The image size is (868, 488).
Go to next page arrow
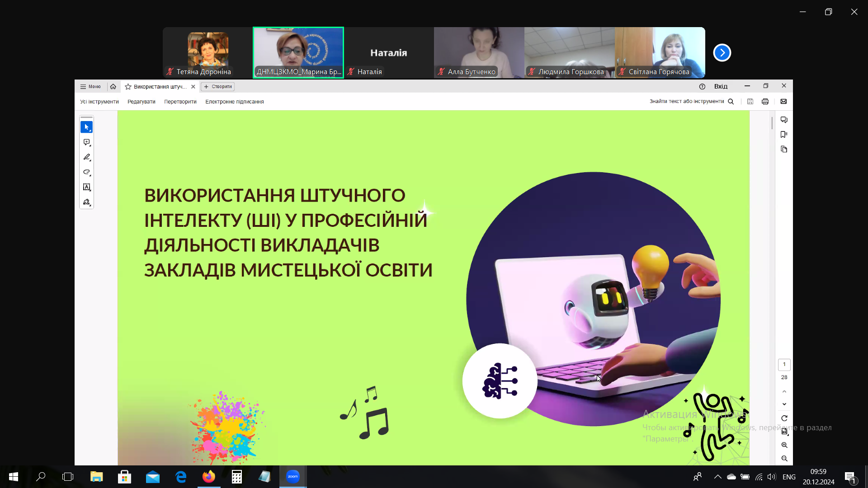[784, 404]
